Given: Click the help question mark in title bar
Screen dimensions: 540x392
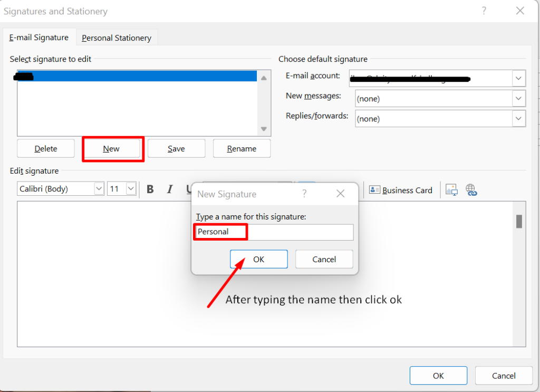Looking at the screenshot, I should click(x=484, y=11).
